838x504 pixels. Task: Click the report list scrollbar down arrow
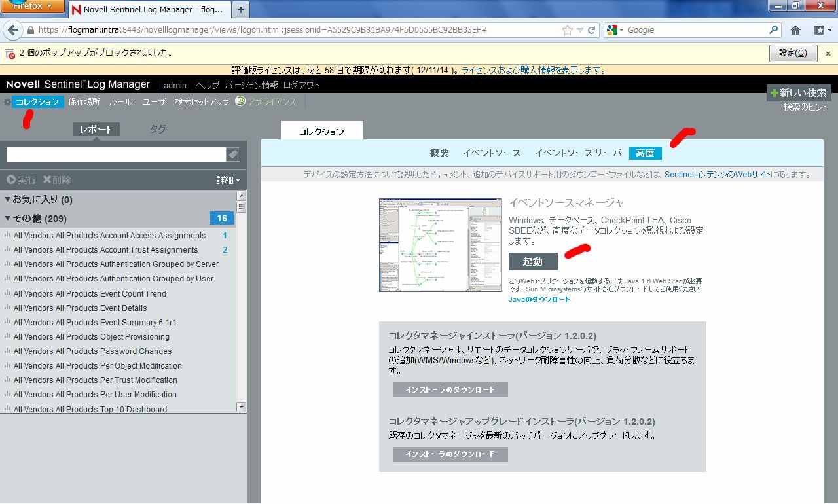pos(241,407)
